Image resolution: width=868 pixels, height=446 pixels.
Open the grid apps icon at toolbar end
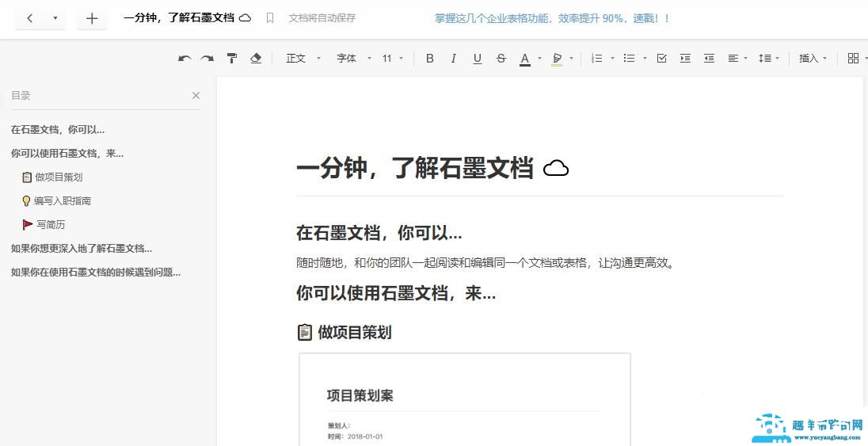pos(853,58)
